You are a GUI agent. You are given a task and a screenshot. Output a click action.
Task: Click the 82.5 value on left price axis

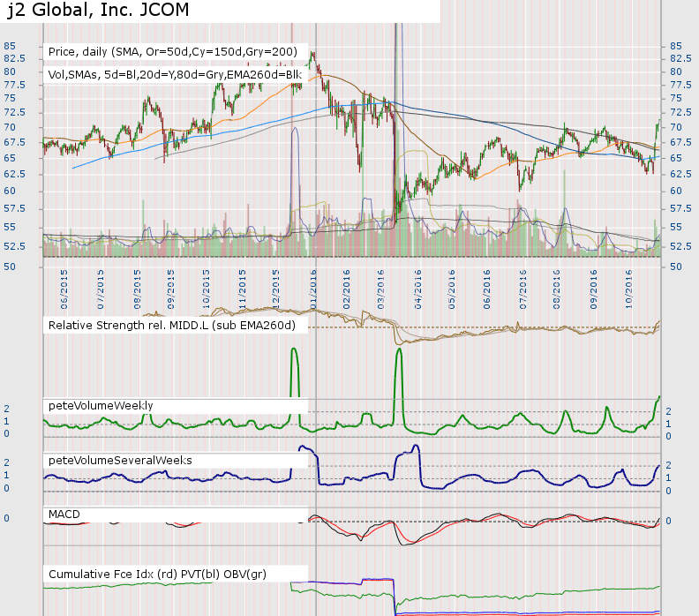[14, 59]
